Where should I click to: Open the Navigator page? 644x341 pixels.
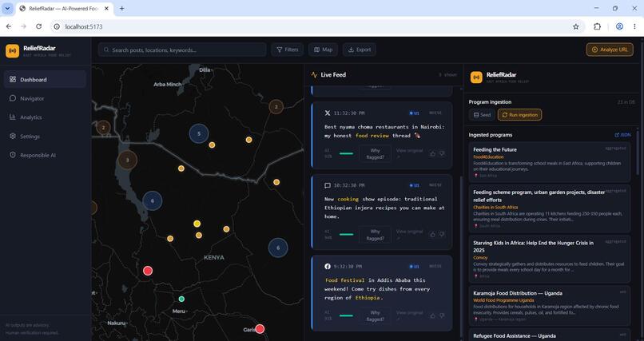46,98
